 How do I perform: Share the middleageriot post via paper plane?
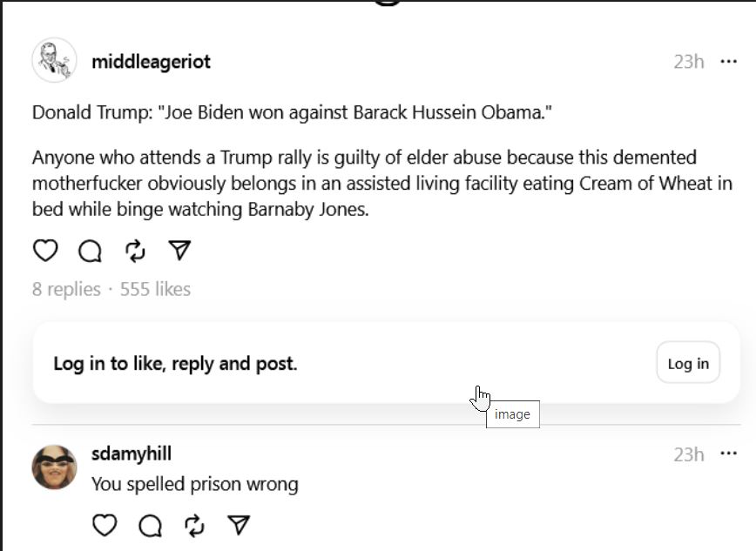(179, 251)
